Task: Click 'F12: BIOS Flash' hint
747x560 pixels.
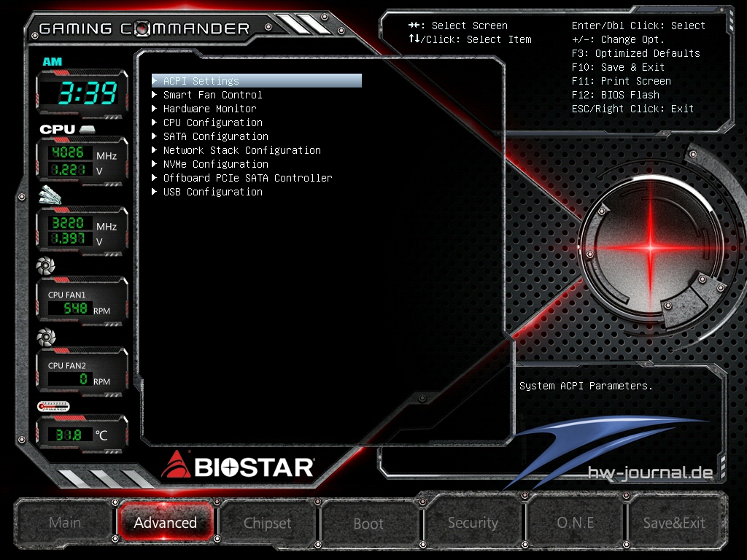Action: pos(616,95)
